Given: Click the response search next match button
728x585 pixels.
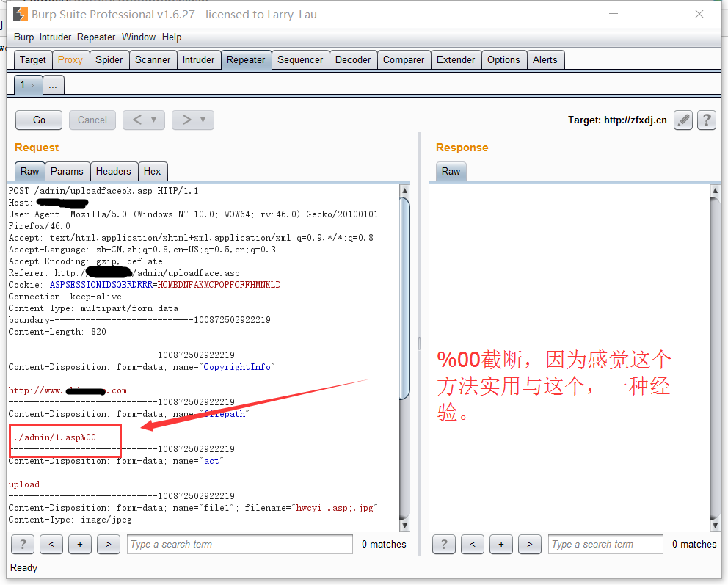Looking at the screenshot, I should click(x=530, y=544).
